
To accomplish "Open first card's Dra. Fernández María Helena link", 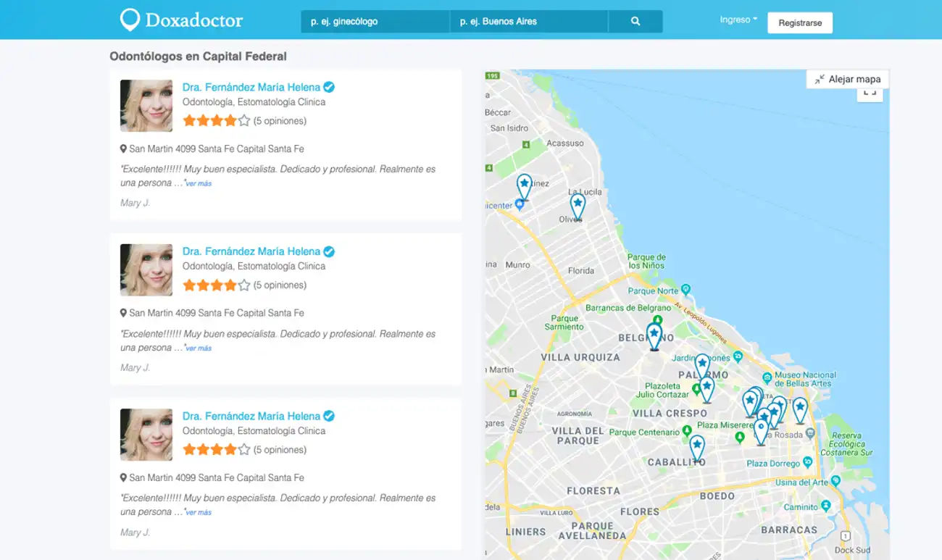I will [x=251, y=87].
